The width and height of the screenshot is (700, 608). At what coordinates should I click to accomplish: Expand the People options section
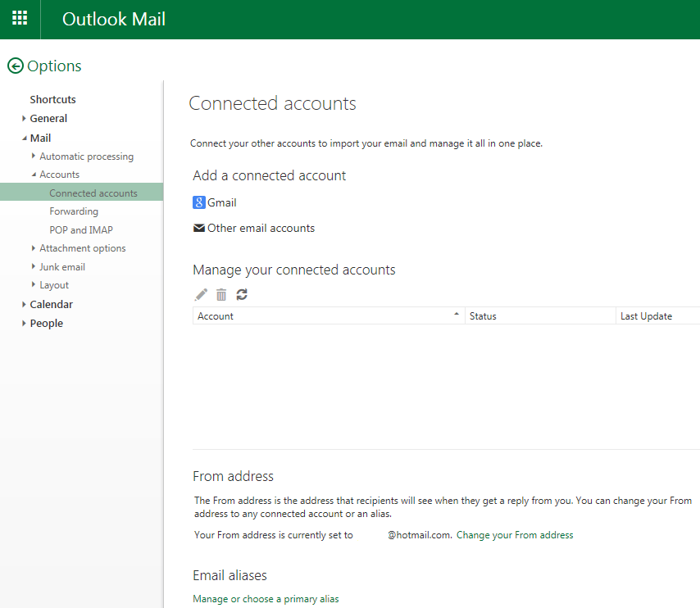(24, 323)
